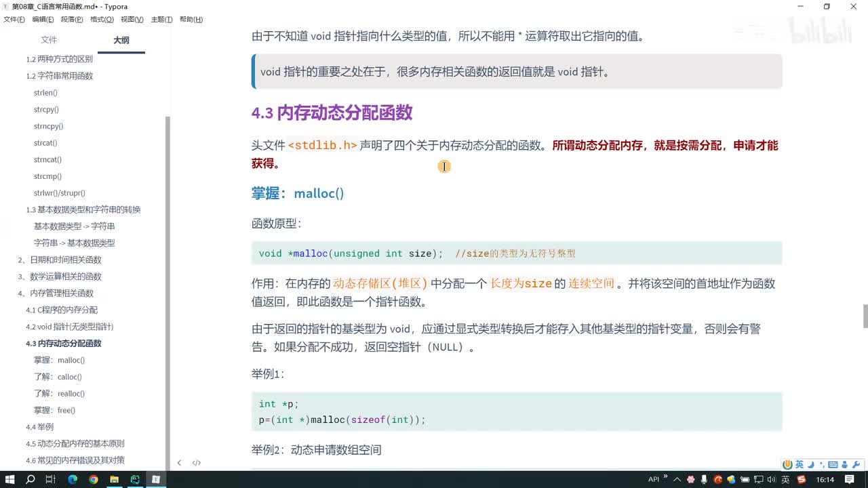The image size is (868, 488).
Task: Go to outline 了解:calloc()
Action: (x=58, y=377)
